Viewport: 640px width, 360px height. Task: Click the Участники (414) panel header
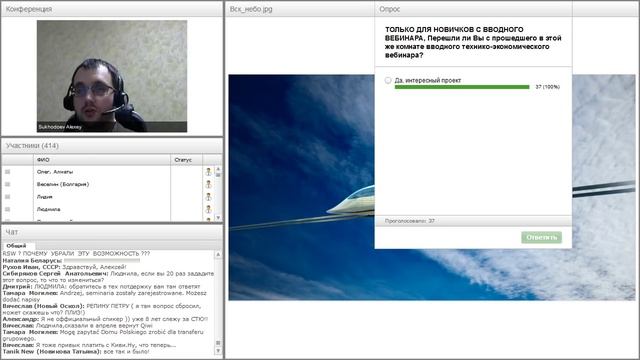click(112, 146)
